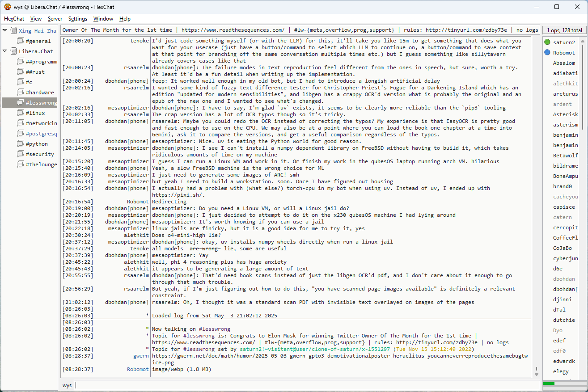Open the Window menu
Screen dimensions: 588x392
pos(103,19)
